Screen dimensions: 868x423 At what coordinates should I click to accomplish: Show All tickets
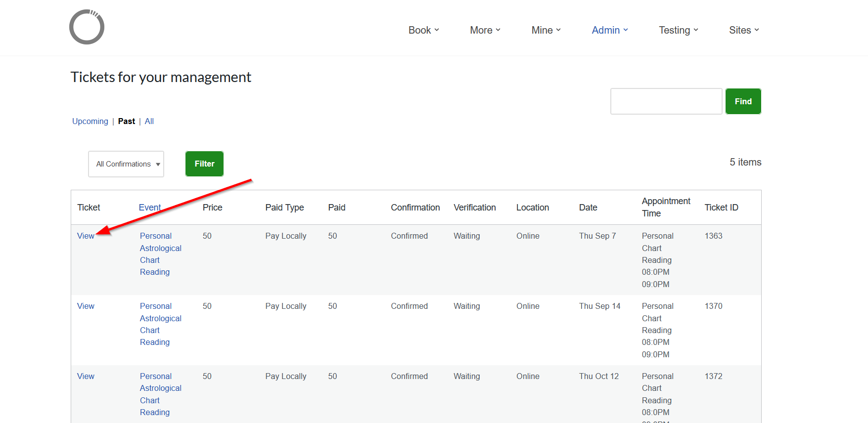point(149,121)
